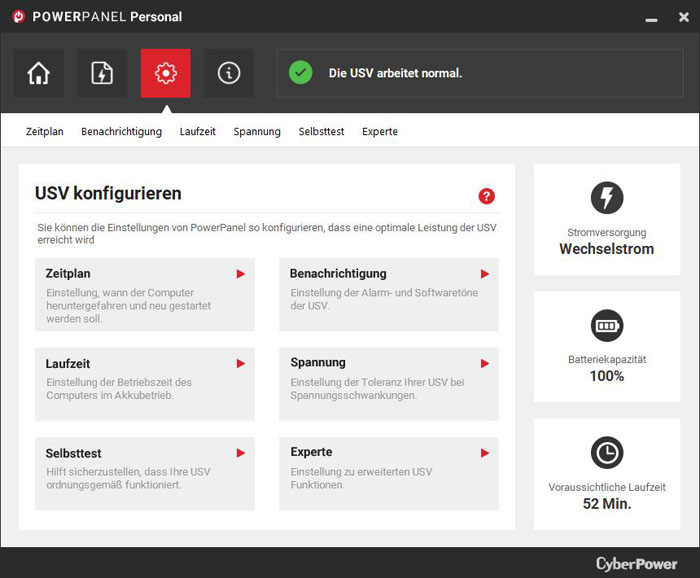
Task: Switch to the Zeitplan tab
Action: tap(45, 132)
